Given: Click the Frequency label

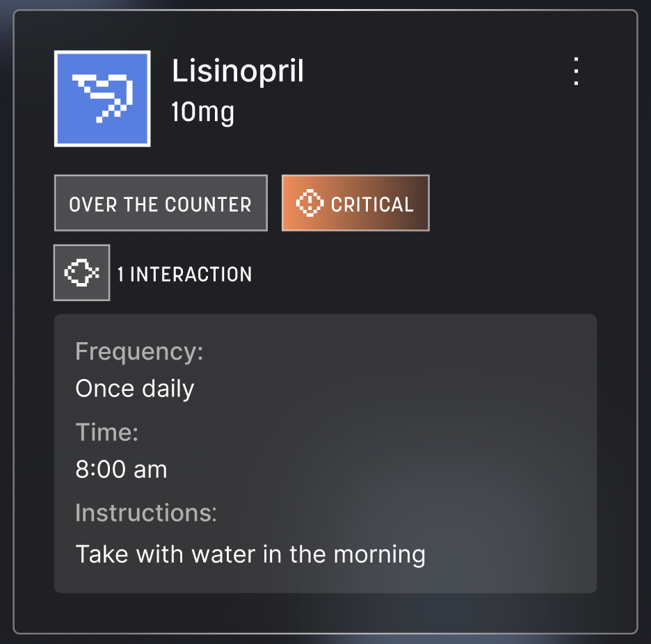Looking at the screenshot, I should (138, 351).
